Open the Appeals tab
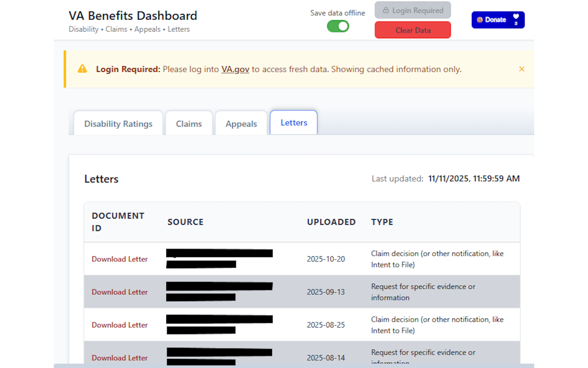Viewport: 588px width, 368px height. (241, 124)
